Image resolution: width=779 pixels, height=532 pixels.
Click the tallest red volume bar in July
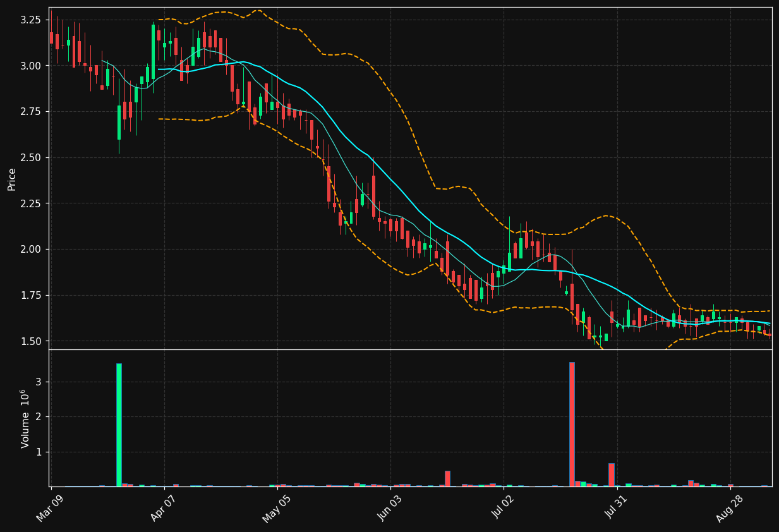click(x=572, y=424)
